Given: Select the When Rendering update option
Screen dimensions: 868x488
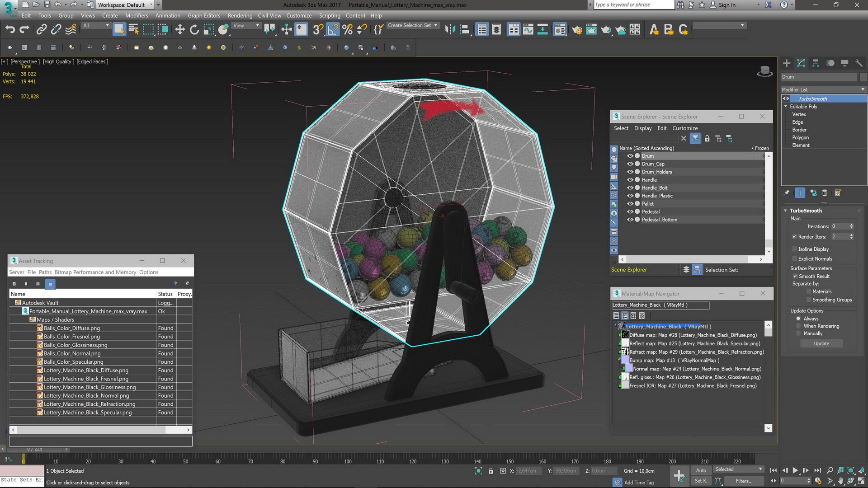Looking at the screenshot, I should (798, 326).
